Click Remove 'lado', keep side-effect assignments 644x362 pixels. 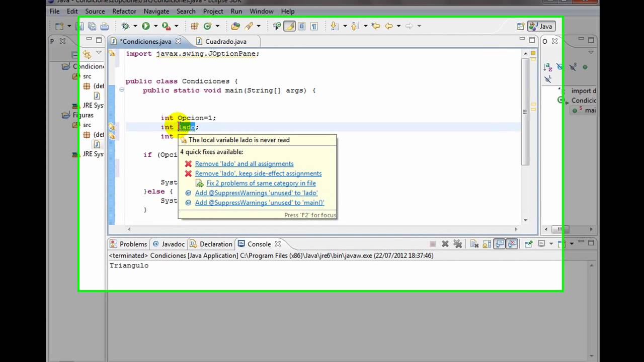click(x=258, y=173)
